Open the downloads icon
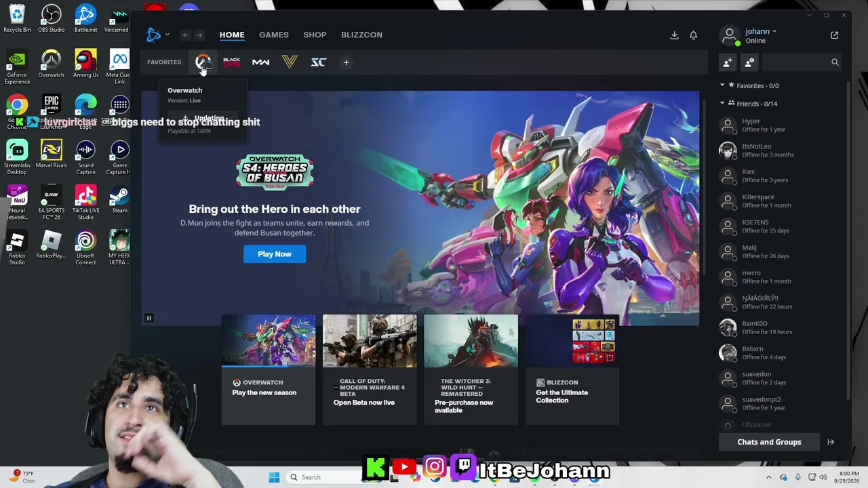The image size is (868, 488). (674, 35)
